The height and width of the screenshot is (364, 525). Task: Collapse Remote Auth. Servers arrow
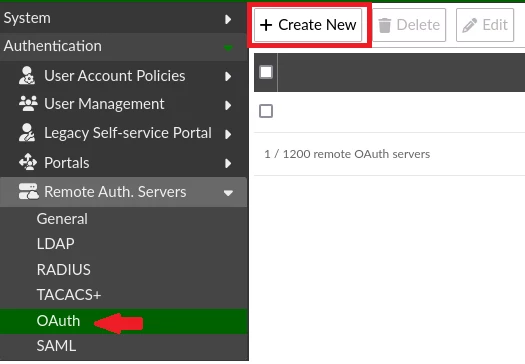228,193
